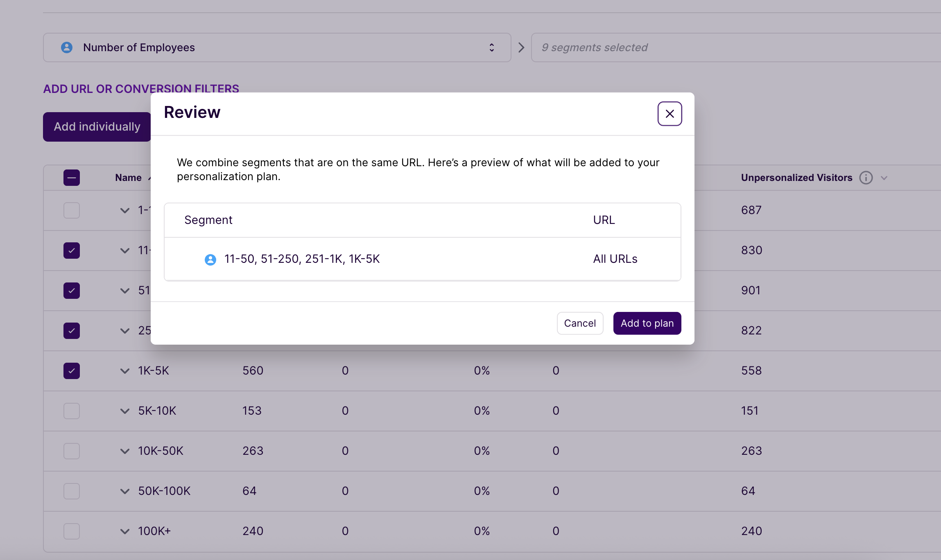
Task: Click the Add individually button
Action: (97, 127)
